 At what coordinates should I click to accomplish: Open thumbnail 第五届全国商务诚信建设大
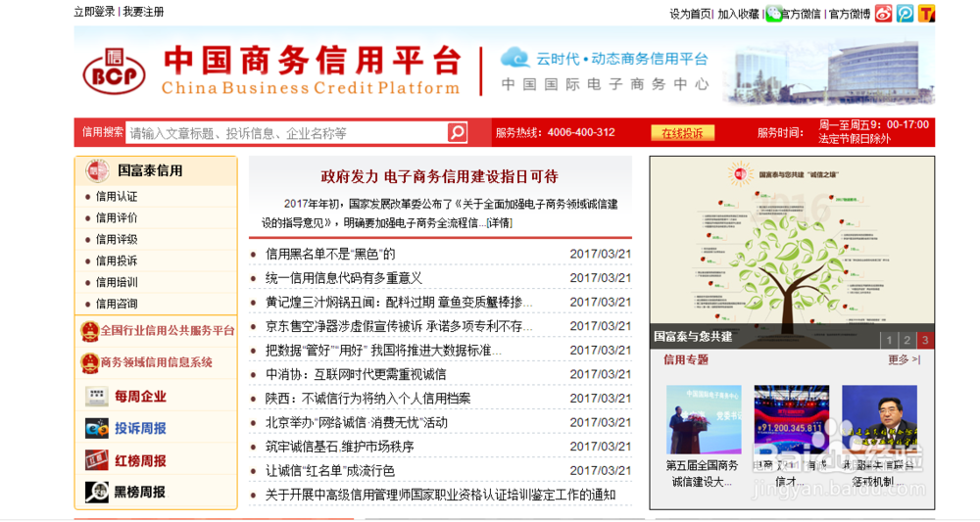(703, 419)
